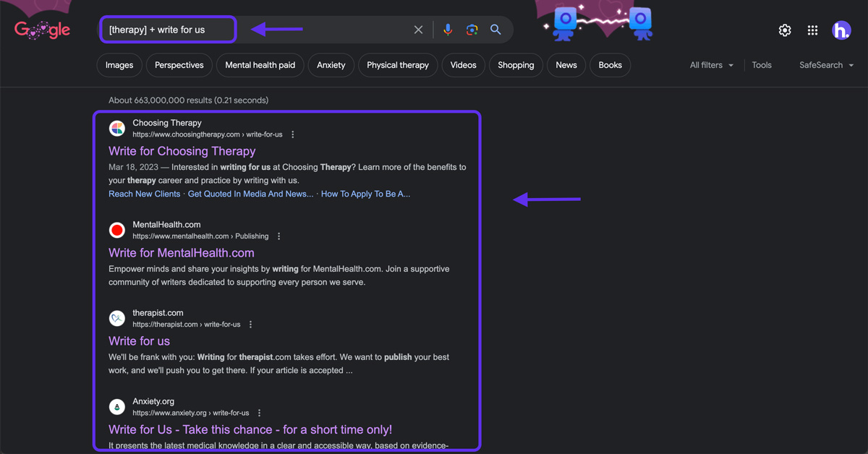This screenshot has height=454, width=868.
Task: Open more options for therapist.com result
Action: (x=251, y=325)
